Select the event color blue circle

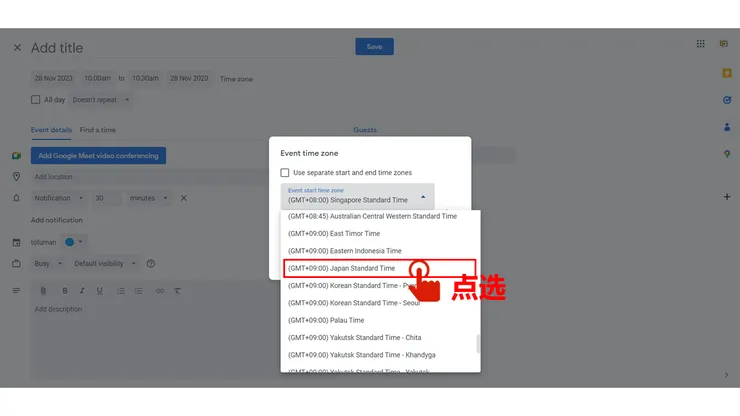pyautogui.click(x=69, y=242)
